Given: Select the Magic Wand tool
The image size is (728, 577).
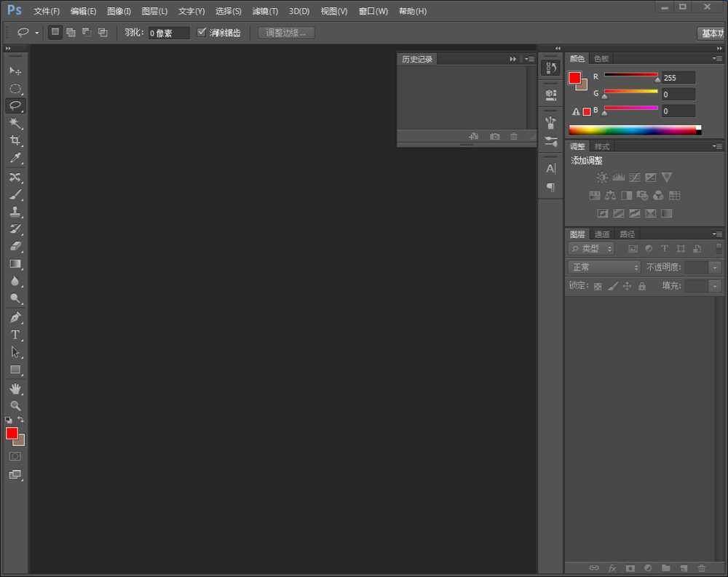Looking at the screenshot, I should point(15,123).
